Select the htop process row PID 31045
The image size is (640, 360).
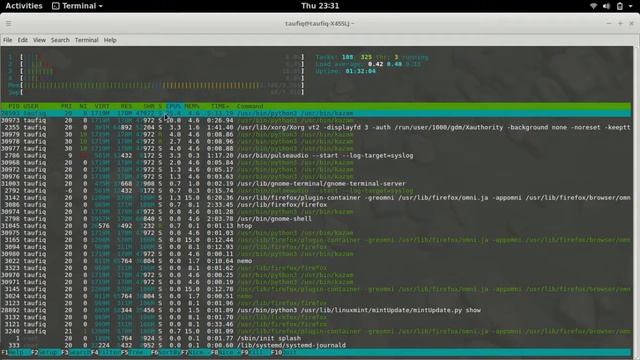coord(316,226)
